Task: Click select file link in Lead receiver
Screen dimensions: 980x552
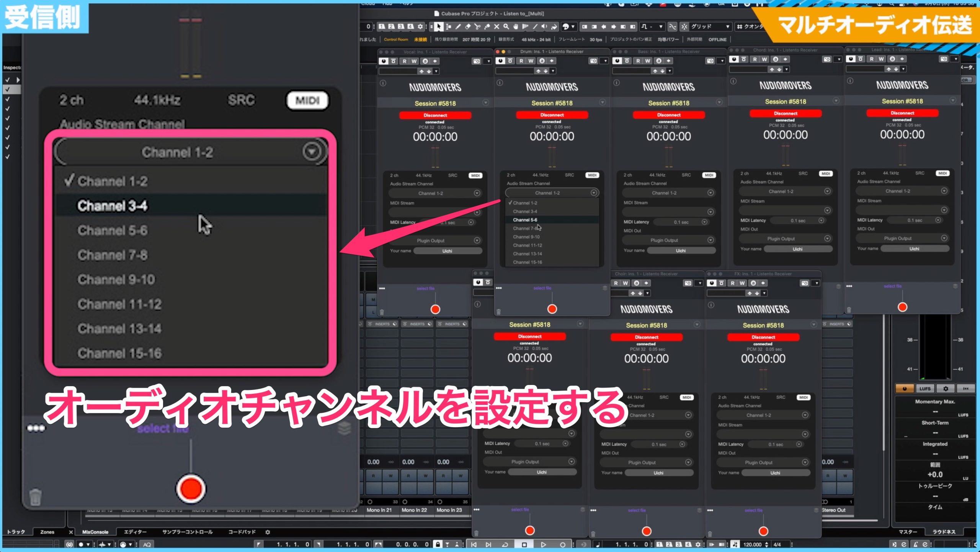Action: 892,286
